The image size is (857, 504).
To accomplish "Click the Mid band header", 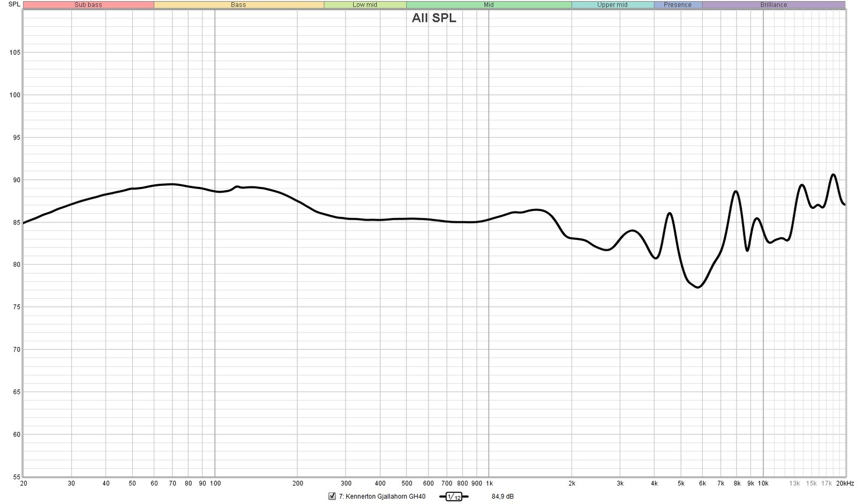I will click(488, 5).
